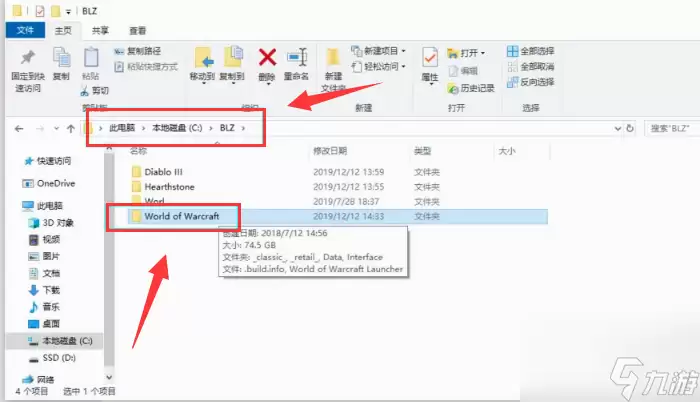Click navigation pane scrollbar down arrow
This screenshot has height=402, width=700.
[109, 377]
